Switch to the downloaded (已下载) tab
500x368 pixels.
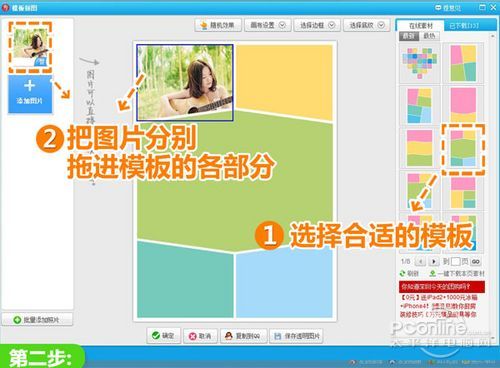(464, 26)
